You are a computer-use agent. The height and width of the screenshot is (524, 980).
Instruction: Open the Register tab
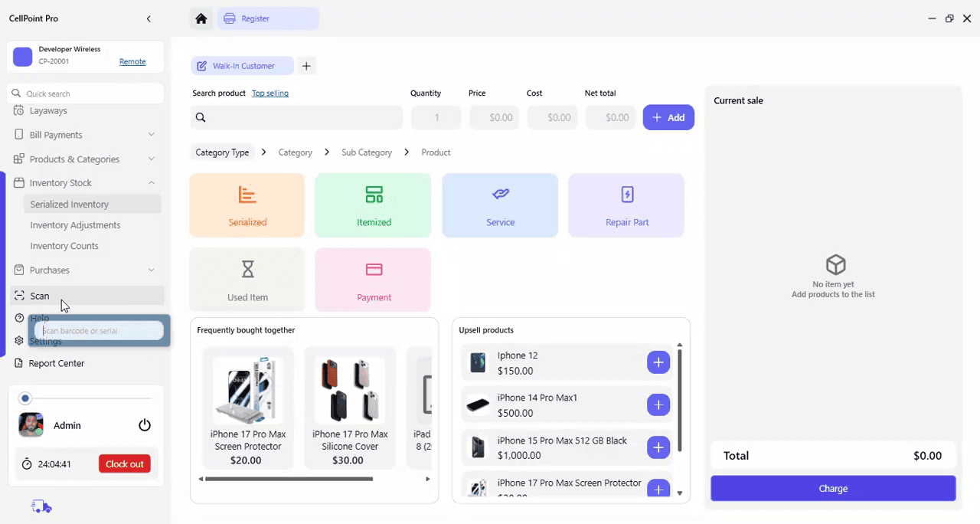(x=268, y=18)
